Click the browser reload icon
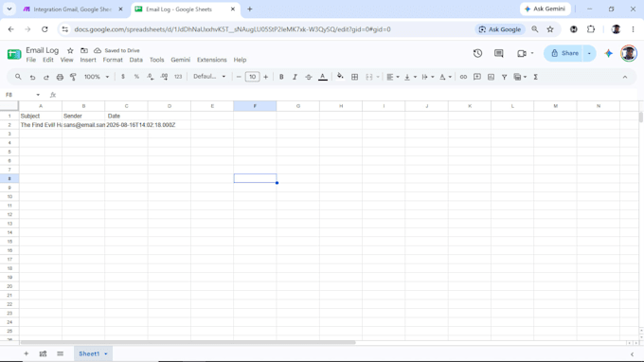Screen dimensions: 644x362 tap(45, 29)
